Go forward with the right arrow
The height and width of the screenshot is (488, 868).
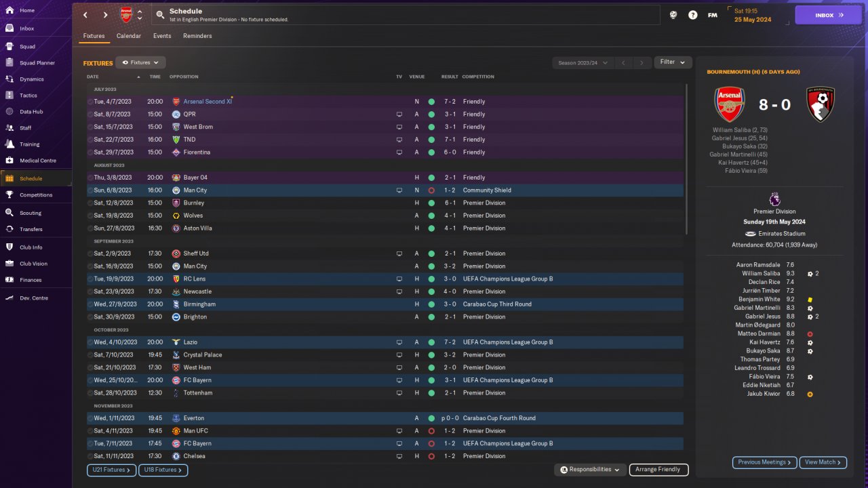pyautogui.click(x=105, y=15)
